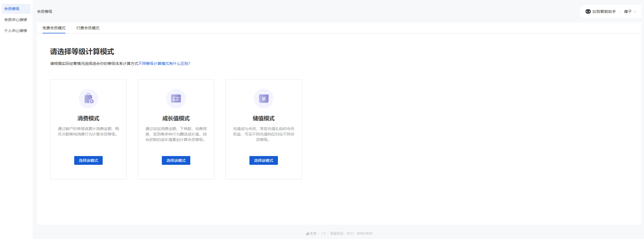Click the 消费模式 card title

pyautogui.click(x=88, y=118)
